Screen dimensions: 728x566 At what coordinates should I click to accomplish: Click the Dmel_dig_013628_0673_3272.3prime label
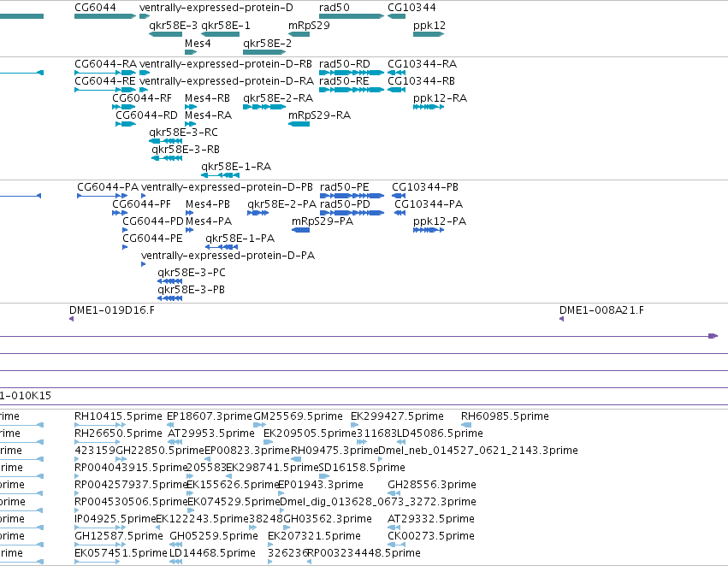pos(378,502)
